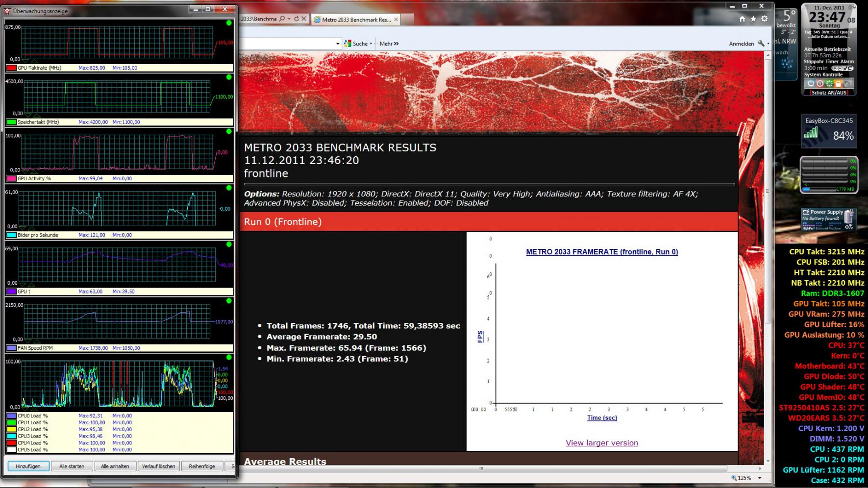This screenshot has height=488, width=868.
Task: Toggle green status dot of CPU Load graph
Action: point(229,357)
